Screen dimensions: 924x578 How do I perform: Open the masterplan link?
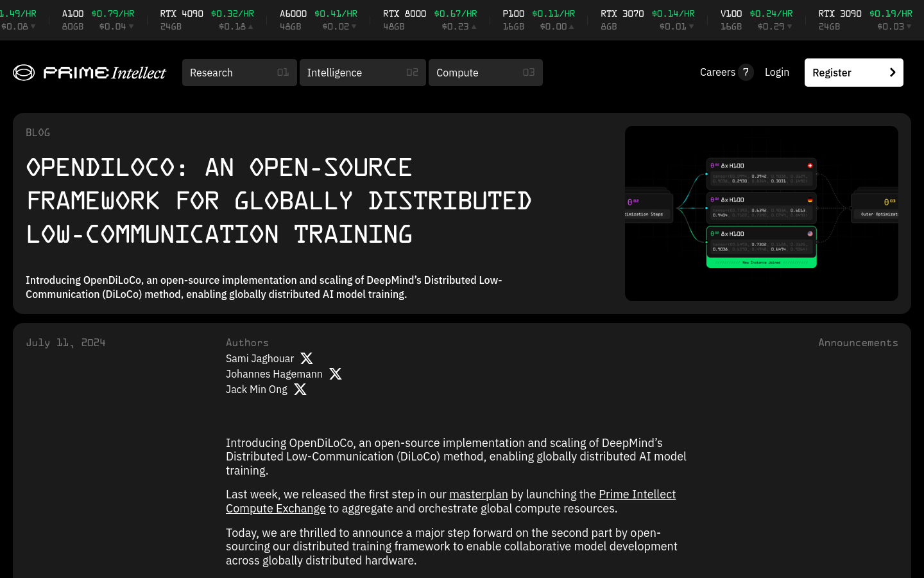479,495
